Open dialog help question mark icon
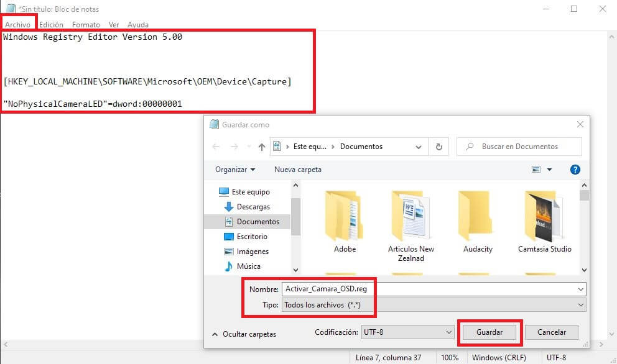617x364 pixels. coord(575,170)
